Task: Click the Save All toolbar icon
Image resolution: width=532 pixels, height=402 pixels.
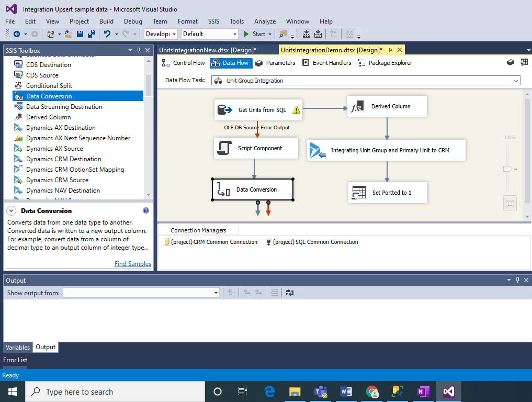Action: 91,34
